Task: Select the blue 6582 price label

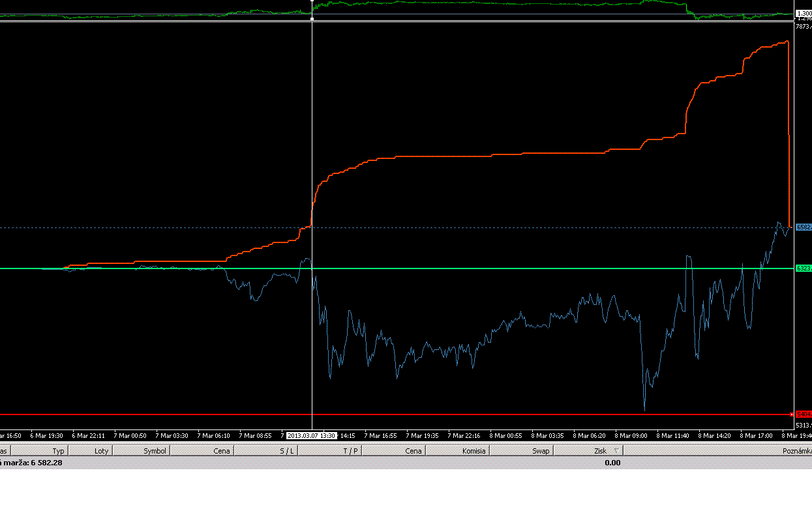Action: coord(803,227)
